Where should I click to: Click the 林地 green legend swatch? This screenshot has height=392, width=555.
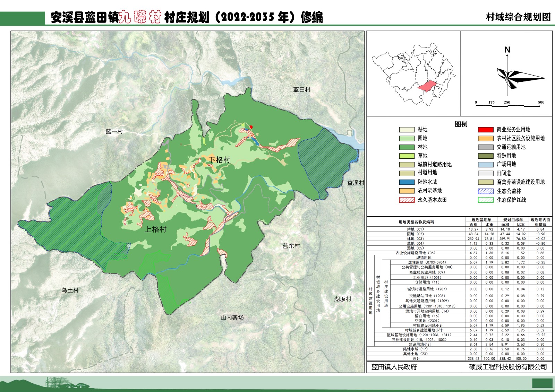pos(407,147)
